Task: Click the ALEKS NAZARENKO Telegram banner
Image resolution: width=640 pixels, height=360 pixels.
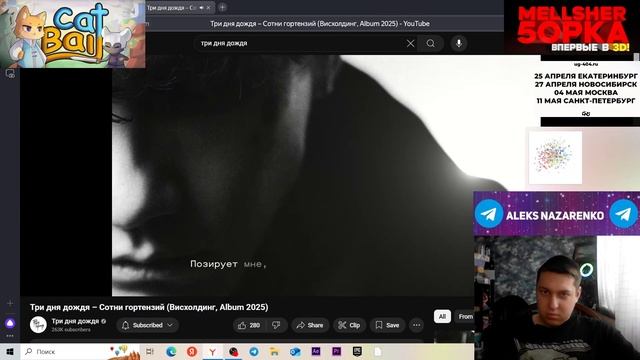Action: (556, 214)
